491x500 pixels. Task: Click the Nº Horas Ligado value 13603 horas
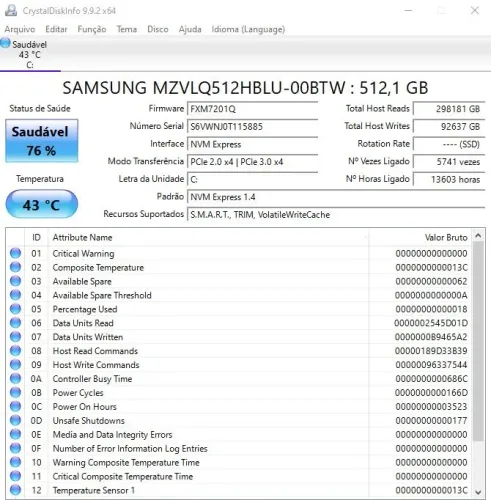tap(449, 180)
